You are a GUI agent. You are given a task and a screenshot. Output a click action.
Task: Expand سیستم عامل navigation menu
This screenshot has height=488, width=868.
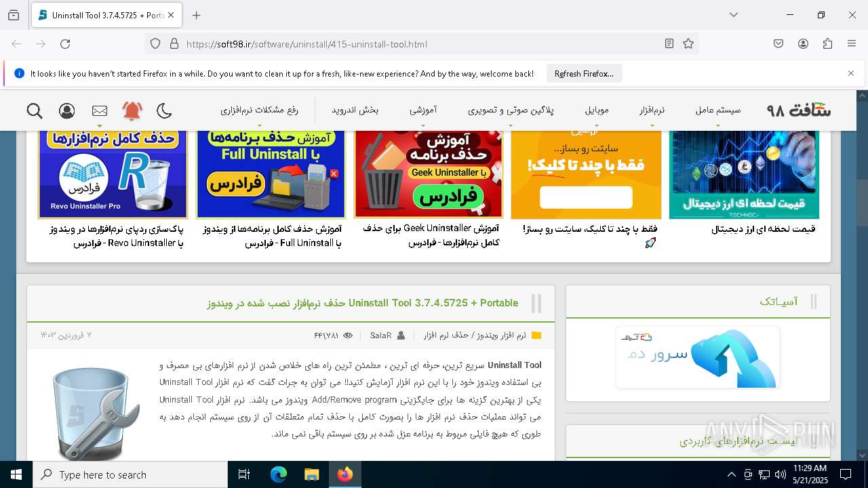(x=718, y=110)
